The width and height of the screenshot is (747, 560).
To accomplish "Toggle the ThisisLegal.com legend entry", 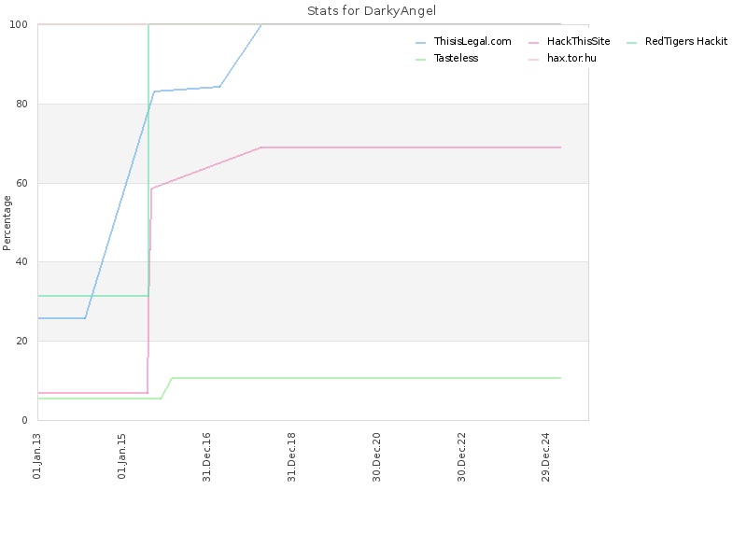I will (463, 41).
